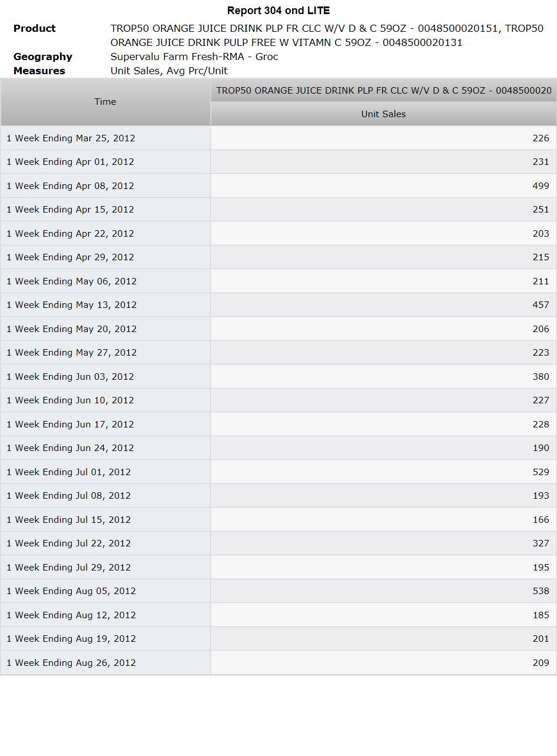
Task: Click the 166 unit sales value
Action: pos(541,519)
